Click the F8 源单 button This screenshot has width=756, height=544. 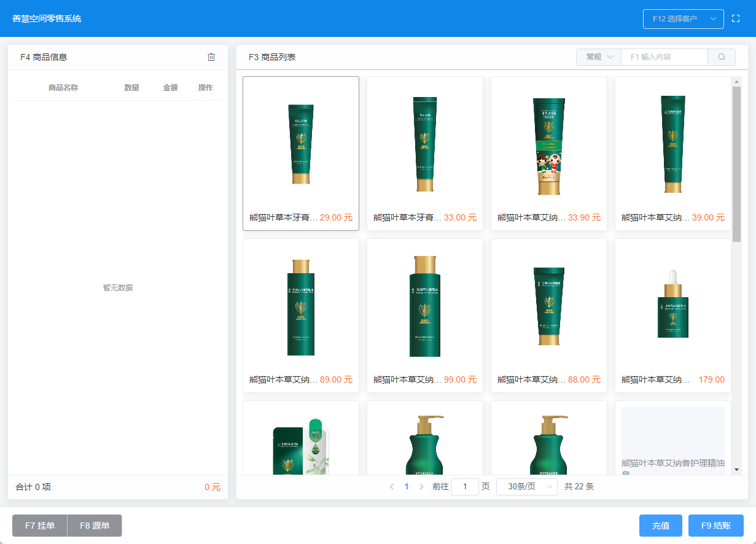(95, 526)
